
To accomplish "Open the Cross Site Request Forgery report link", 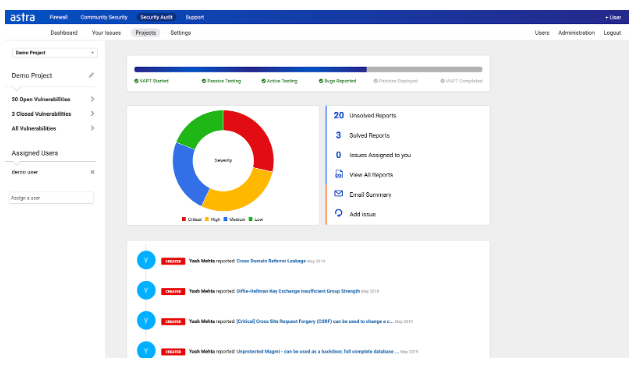I will (315, 321).
